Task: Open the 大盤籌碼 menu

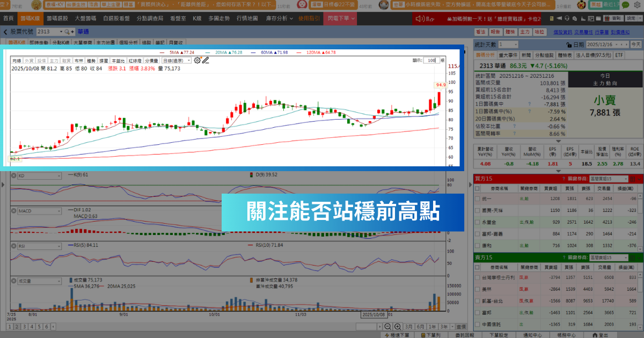Action: 85,18
